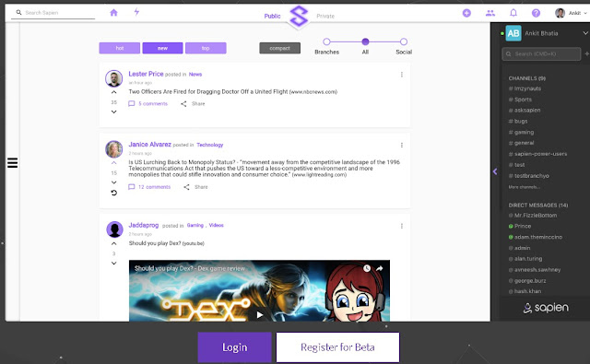The width and height of the screenshot is (590, 364).
Task: Select the Branches feed filter
Action: tap(326, 41)
